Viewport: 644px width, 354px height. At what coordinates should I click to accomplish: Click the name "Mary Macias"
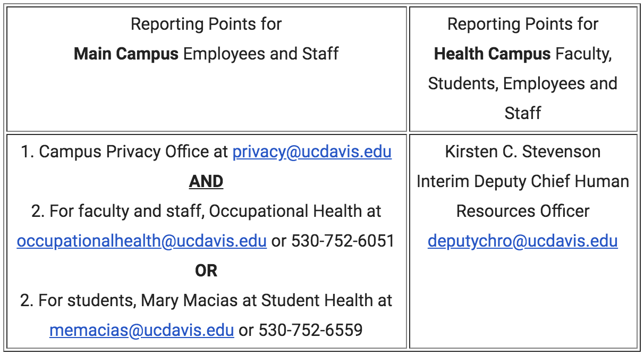click(185, 301)
